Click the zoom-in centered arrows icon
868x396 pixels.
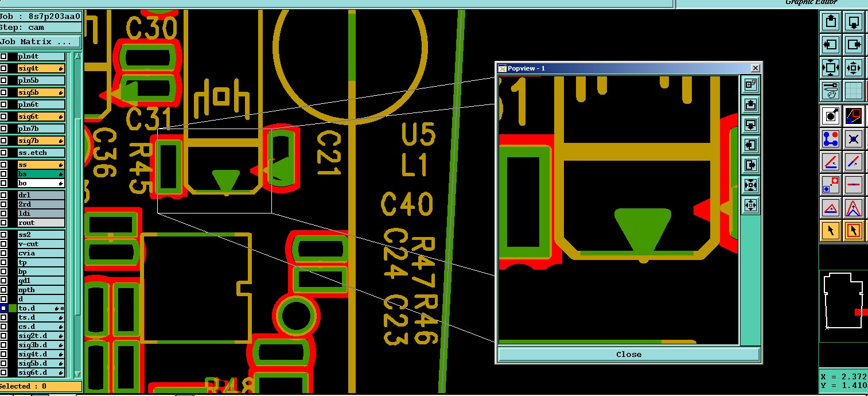pos(854,67)
